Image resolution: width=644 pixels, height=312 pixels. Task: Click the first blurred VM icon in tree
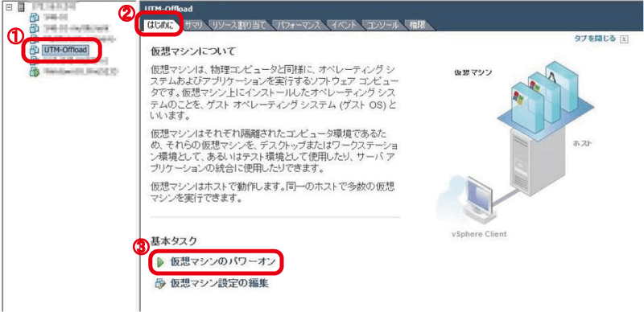click(34, 17)
